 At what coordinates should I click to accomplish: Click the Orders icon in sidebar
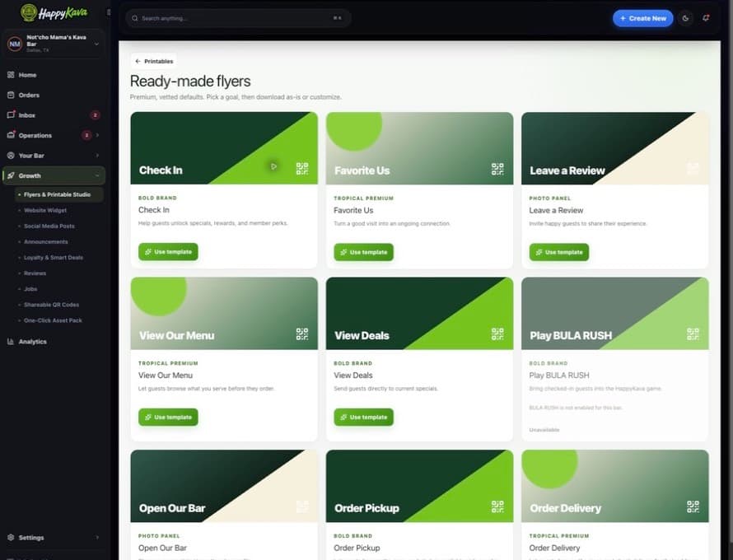(11, 95)
